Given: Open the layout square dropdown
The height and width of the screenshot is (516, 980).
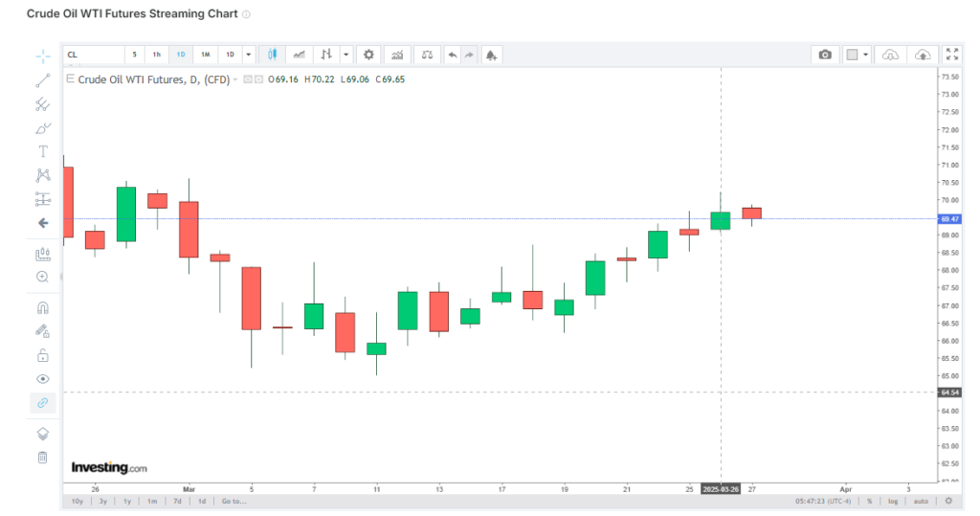Looking at the screenshot, I should [x=857, y=55].
